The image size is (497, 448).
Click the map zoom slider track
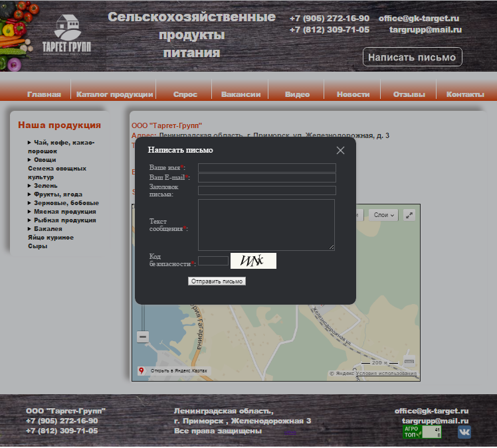[143, 318]
